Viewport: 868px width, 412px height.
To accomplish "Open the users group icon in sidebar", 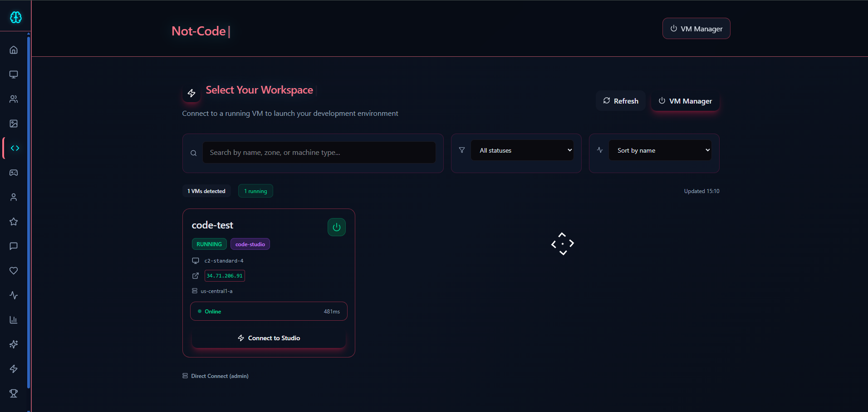I will coord(14,99).
